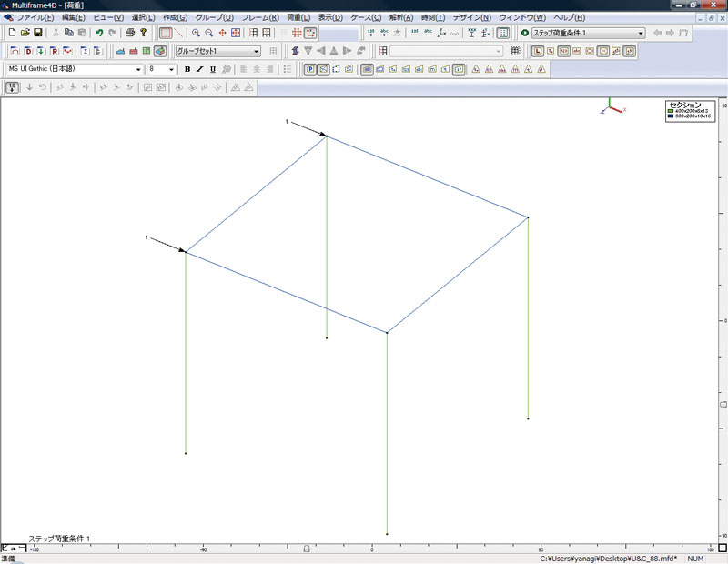Zoom out with the magnifier minus icon

[209, 33]
